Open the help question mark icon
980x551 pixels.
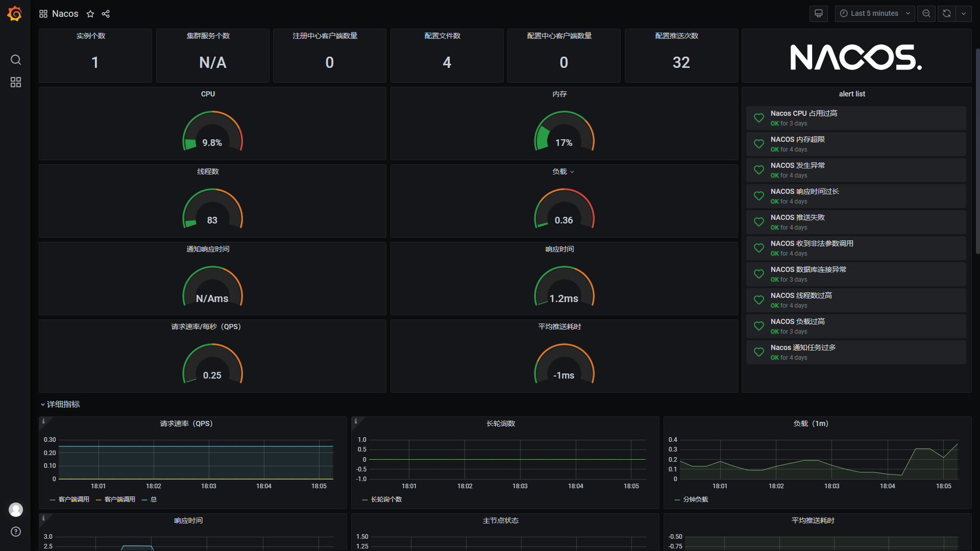tap(16, 532)
